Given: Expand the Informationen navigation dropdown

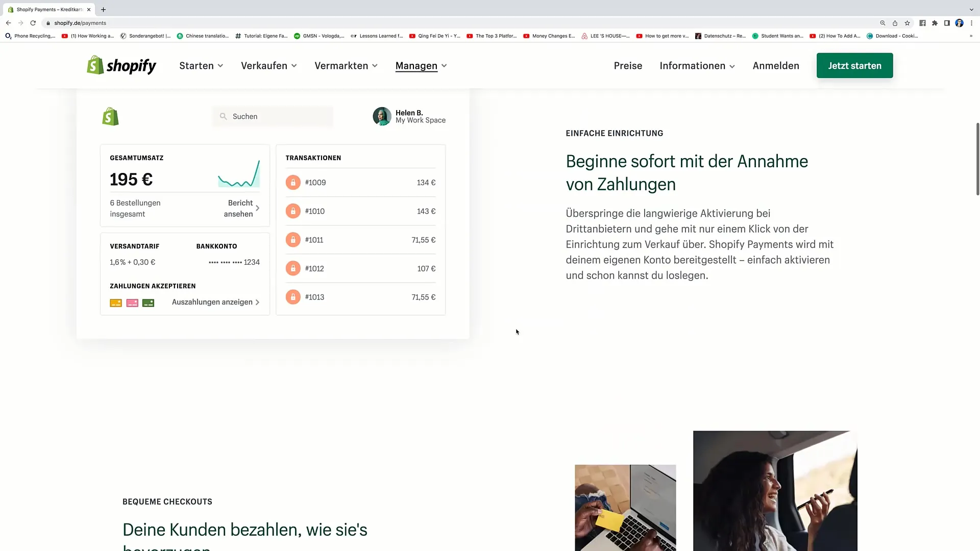Looking at the screenshot, I should point(697,65).
